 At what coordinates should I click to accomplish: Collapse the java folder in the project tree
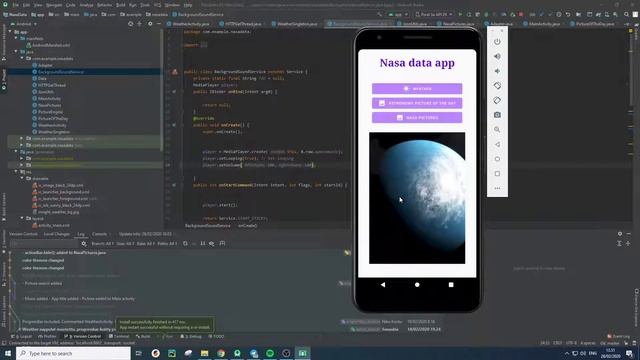(x=16, y=52)
